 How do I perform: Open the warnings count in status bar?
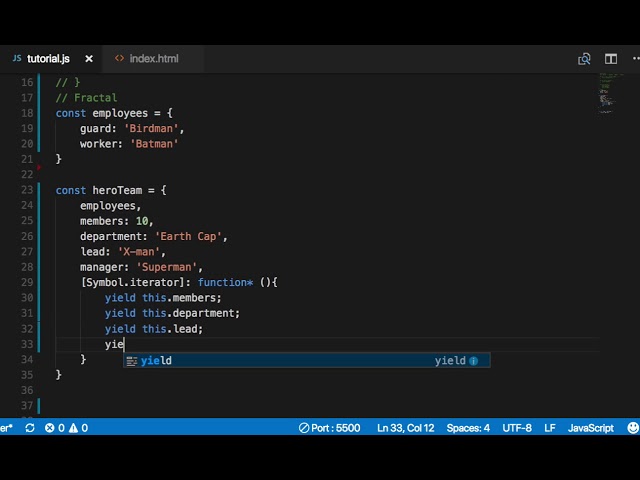coord(78,428)
